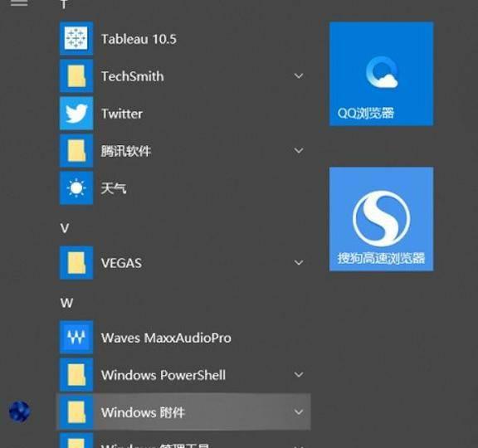
Task: Select the Twitter text label
Action: click(122, 114)
